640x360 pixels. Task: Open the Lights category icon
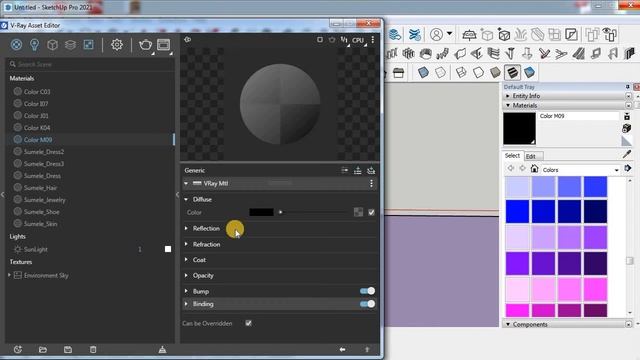(34, 44)
